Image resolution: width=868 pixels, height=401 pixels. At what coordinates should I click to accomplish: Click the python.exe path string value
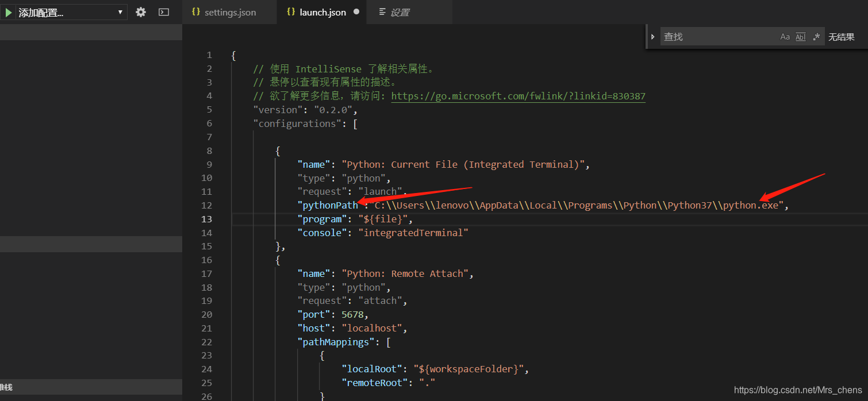pos(577,205)
